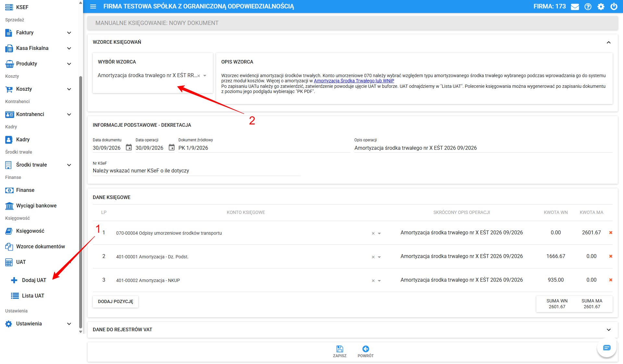The height and width of the screenshot is (364, 623).
Task: Click the KSEF sidebar icon
Action: click(x=9, y=7)
